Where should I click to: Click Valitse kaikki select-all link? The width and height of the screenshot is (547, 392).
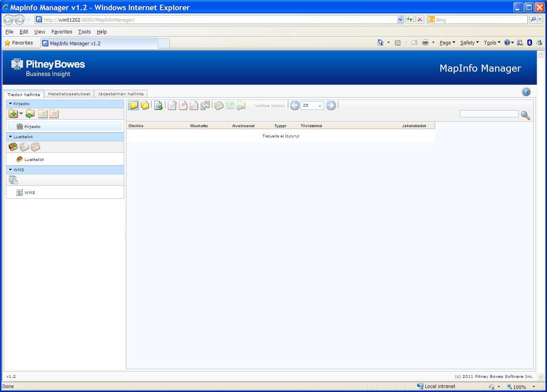[x=270, y=105]
